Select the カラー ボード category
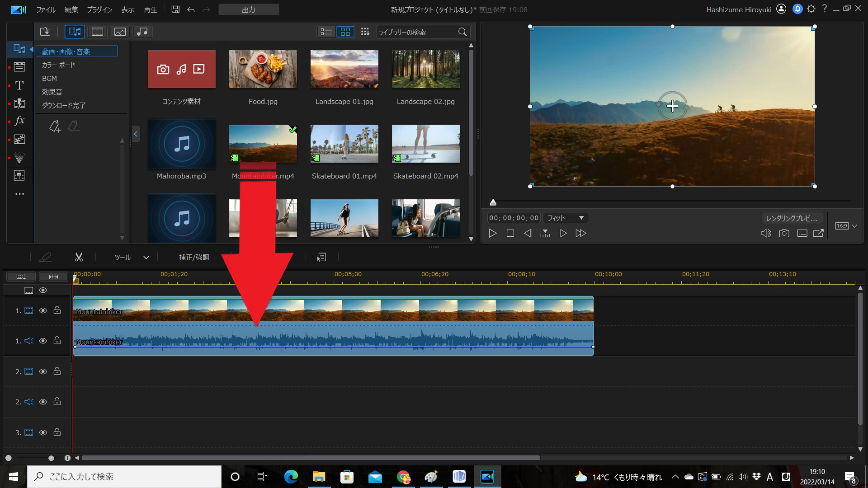This screenshot has height=488, width=868. click(x=59, y=65)
